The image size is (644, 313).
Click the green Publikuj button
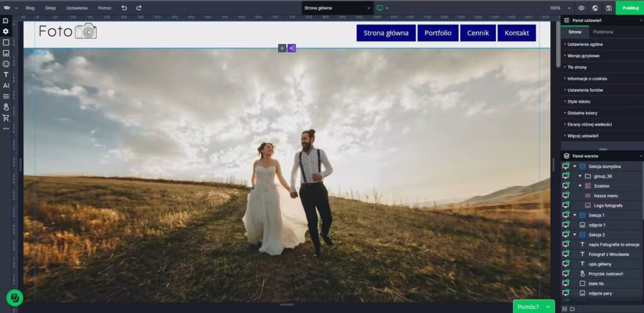pos(630,8)
